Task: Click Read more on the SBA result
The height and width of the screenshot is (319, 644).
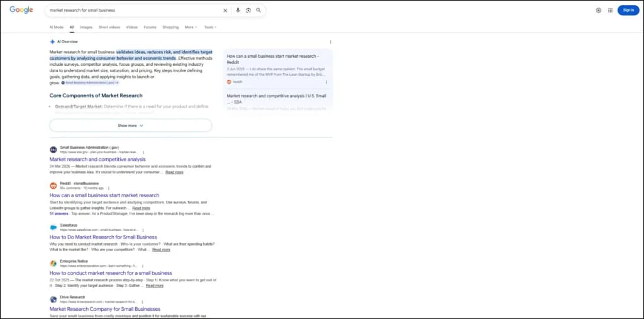Action: (174, 172)
